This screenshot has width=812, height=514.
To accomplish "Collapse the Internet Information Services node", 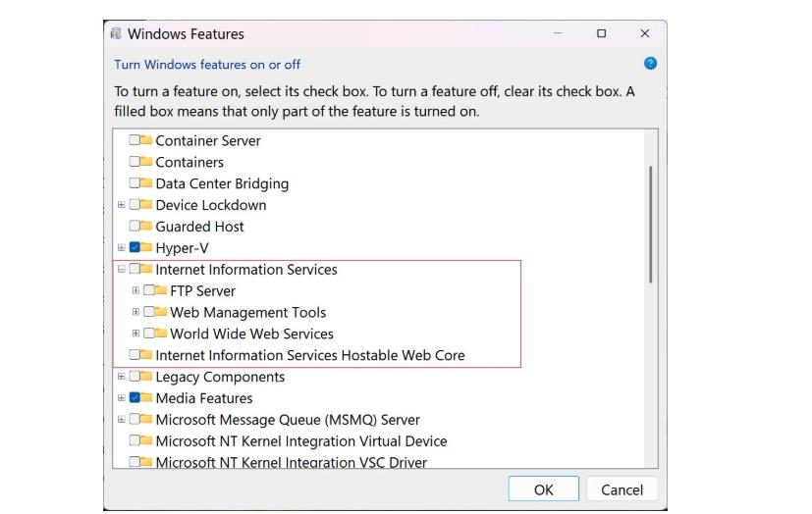I will click(121, 269).
